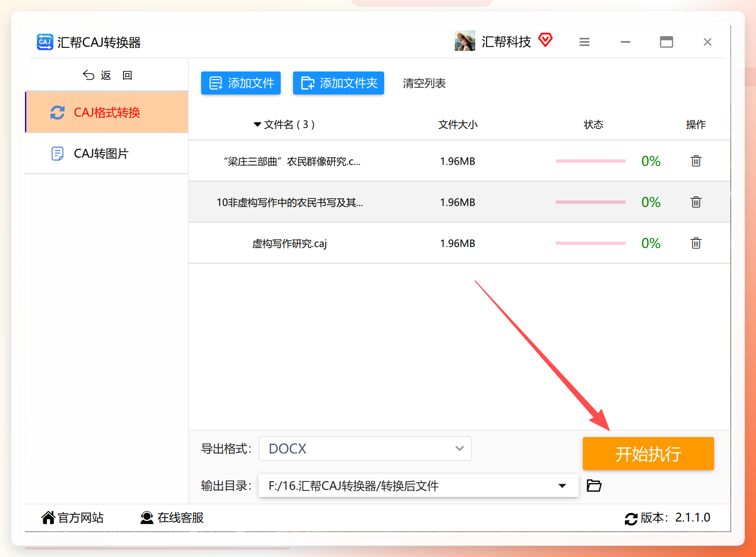756x557 pixels.
Task: Click the 添加文件夹 button
Action: coord(339,83)
